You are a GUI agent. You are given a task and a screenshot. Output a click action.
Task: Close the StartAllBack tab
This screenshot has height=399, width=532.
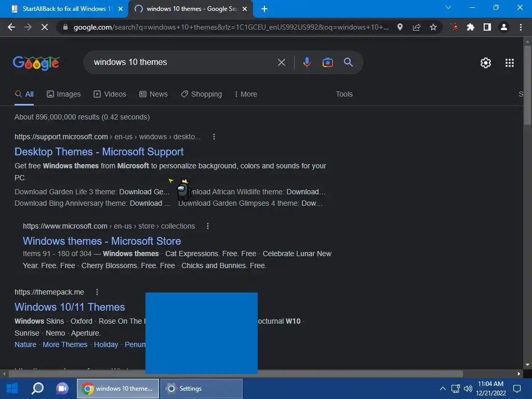coord(121,9)
